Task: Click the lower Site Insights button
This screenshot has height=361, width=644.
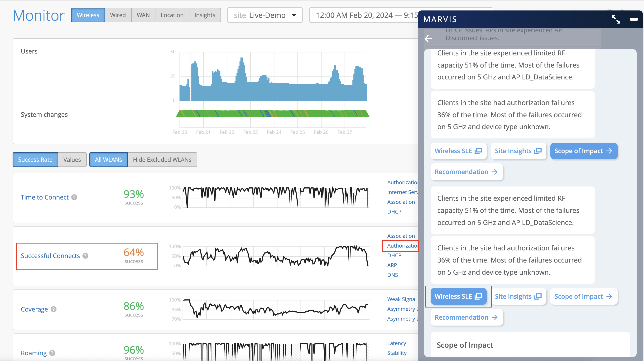Action: (518, 297)
